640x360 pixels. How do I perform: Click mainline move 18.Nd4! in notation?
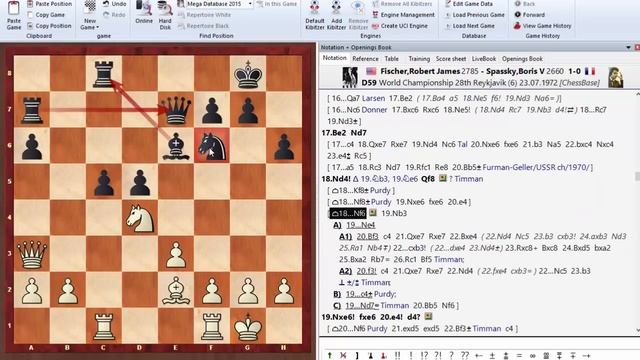[336, 179]
